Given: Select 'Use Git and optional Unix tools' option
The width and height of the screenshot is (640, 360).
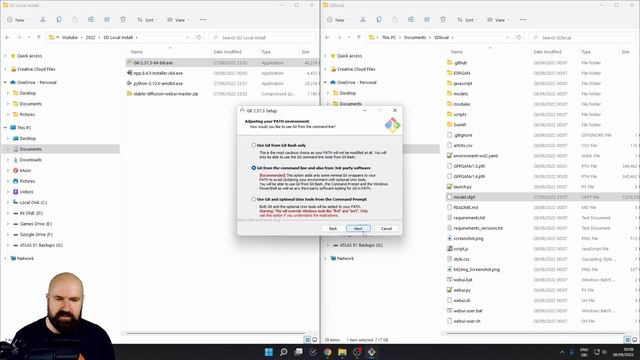Looking at the screenshot, I should [254, 199].
